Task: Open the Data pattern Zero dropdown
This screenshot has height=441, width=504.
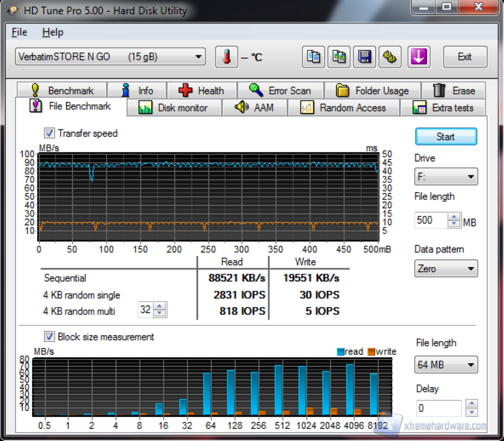Action: coord(446,269)
